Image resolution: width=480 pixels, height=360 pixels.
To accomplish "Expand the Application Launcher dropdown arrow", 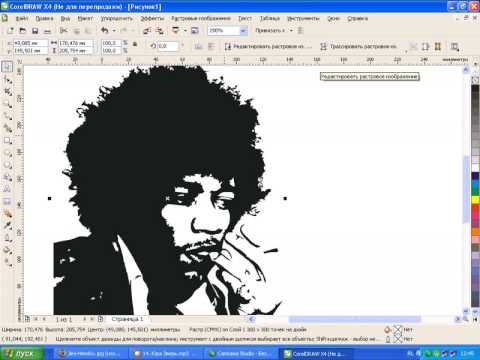I will point(185,31).
